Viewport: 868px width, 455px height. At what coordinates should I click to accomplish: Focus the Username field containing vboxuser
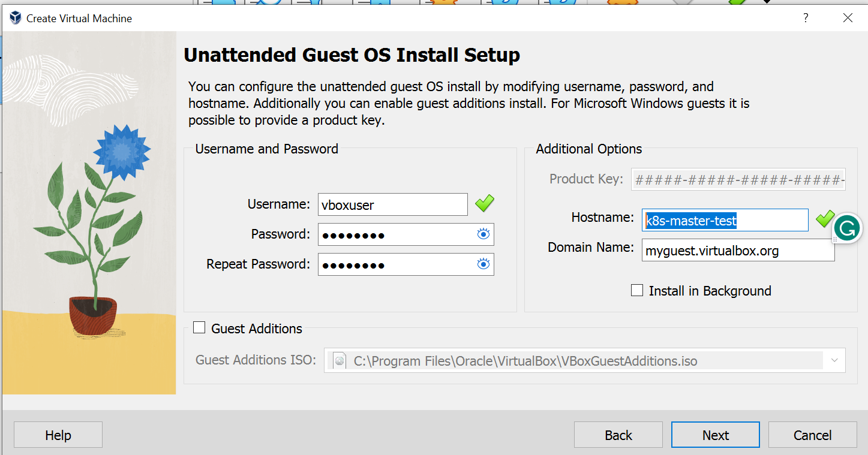click(x=392, y=205)
